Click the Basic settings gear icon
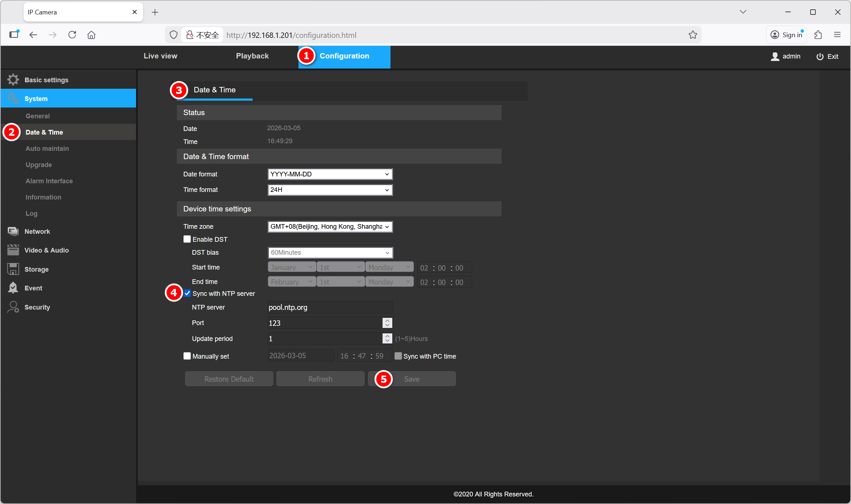Viewport: 851px width, 504px height. pos(13,80)
